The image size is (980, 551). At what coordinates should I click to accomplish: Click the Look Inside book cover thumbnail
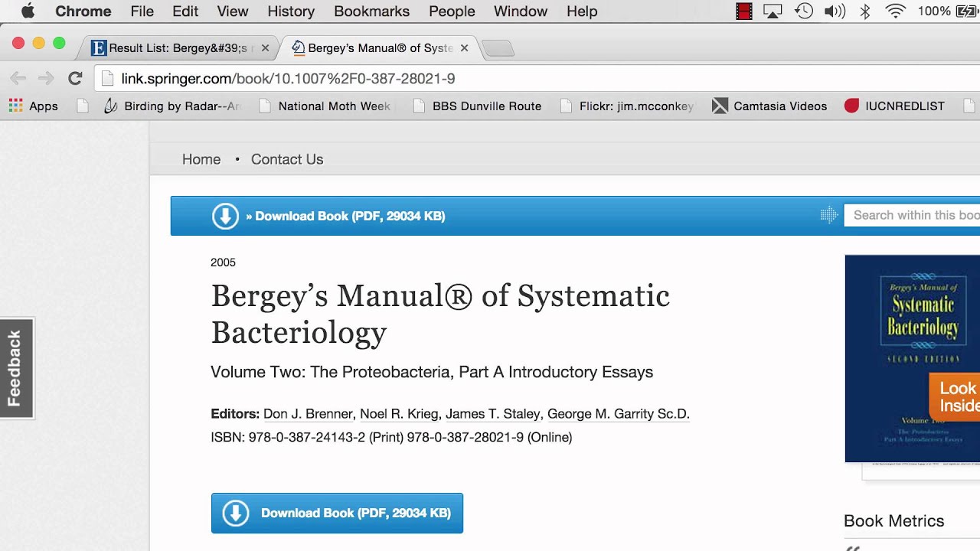pos(913,358)
